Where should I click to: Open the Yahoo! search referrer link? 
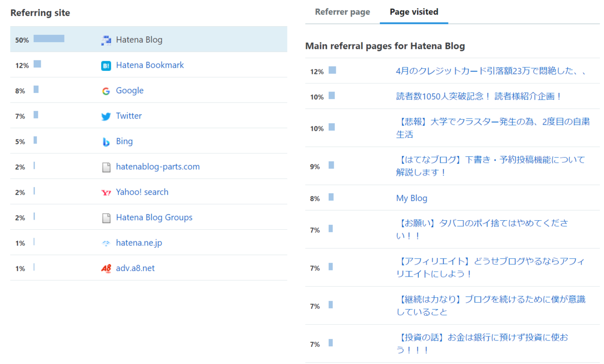(x=142, y=192)
